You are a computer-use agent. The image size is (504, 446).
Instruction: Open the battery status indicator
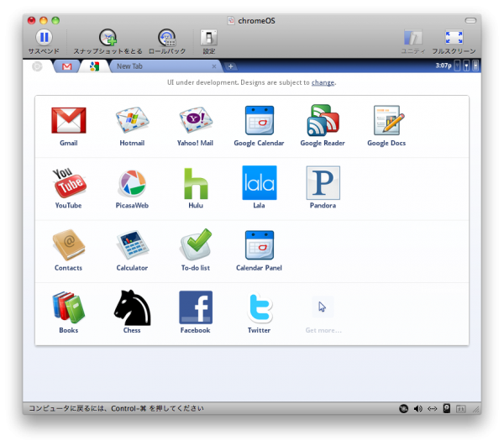[x=457, y=66]
